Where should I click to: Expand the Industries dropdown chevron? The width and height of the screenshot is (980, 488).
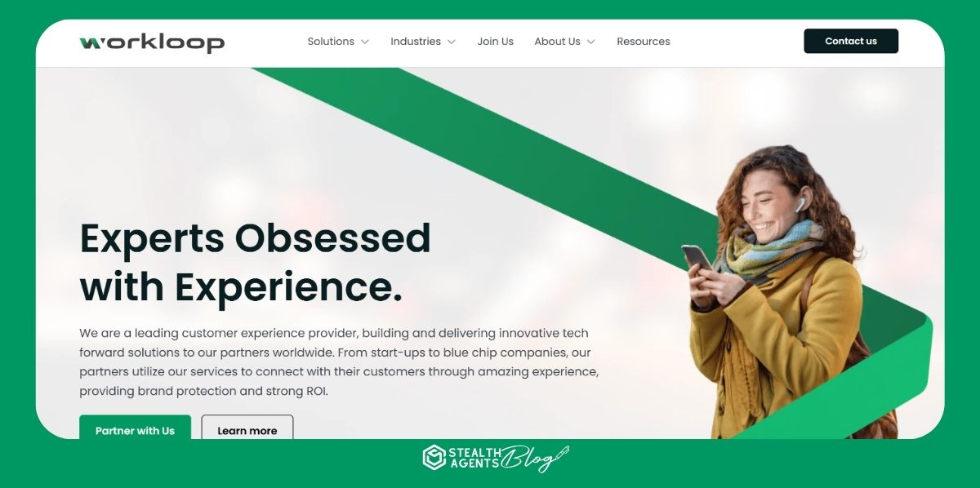[x=452, y=42]
